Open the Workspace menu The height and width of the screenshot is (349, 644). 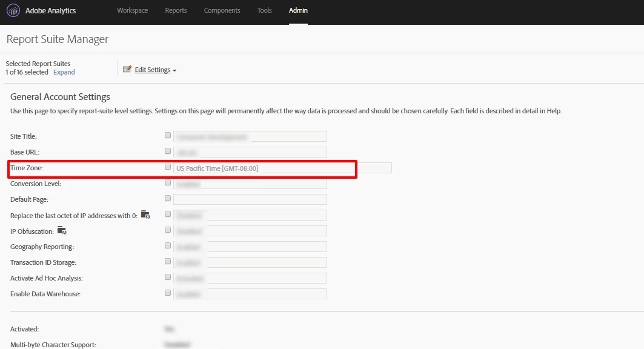[x=132, y=10]
